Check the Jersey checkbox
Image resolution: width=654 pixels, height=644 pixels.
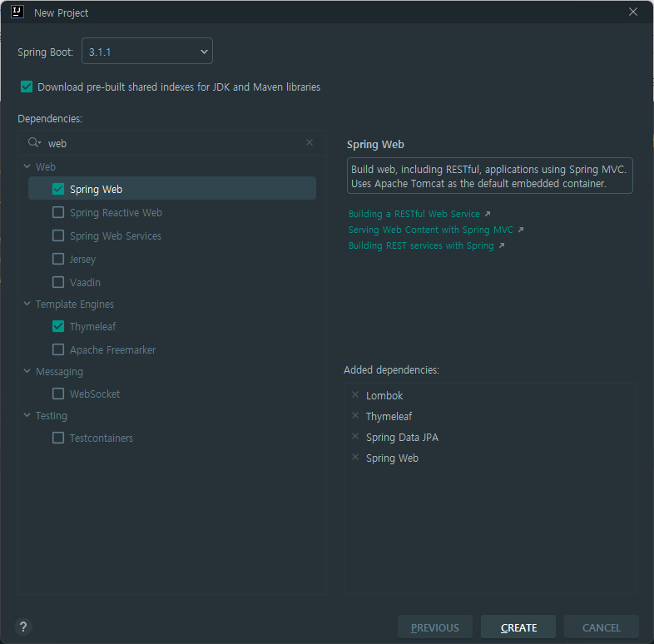[x=58, y=259]
